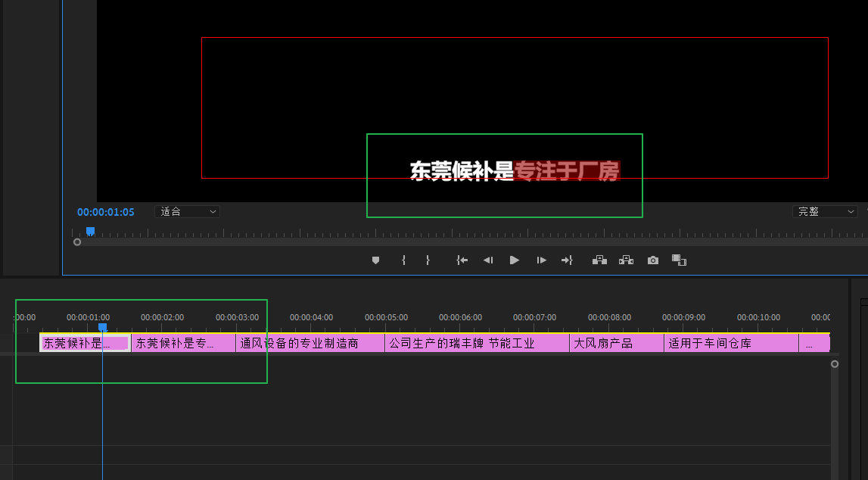Click the Export Frame camera icon
Image resolution: width=868 pixels, height=480 pixels.
tap(652, 260)
